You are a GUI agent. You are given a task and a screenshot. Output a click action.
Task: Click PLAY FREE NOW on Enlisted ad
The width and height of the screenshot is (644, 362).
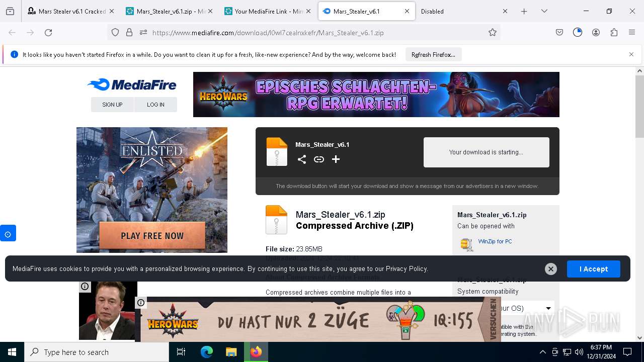point(152,236)
